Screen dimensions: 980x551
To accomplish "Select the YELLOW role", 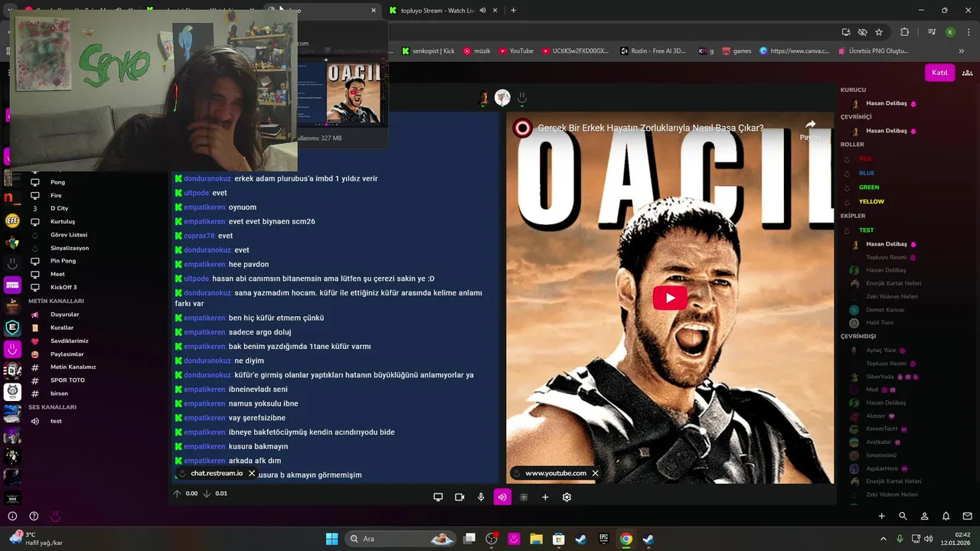I will 871,201.
